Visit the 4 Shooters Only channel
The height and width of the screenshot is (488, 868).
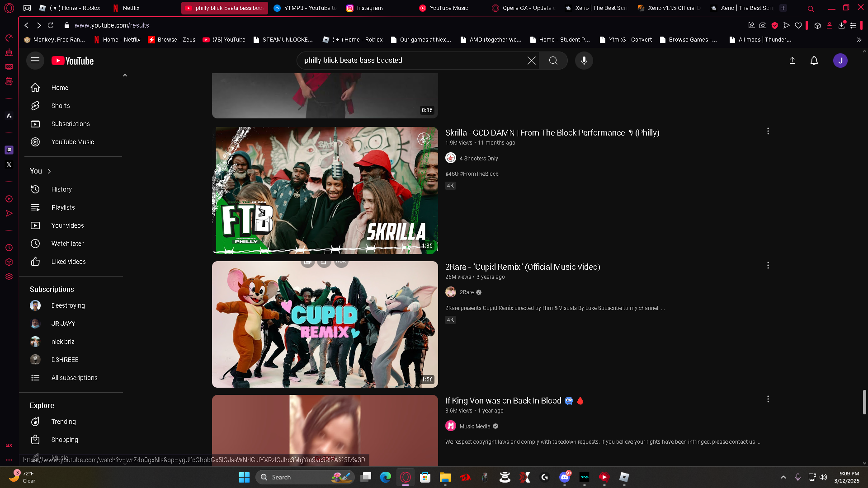pos(478,159)
